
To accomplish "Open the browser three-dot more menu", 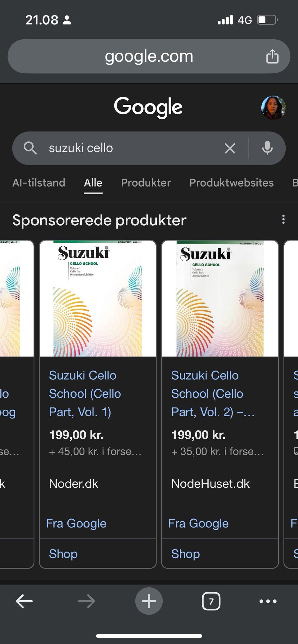I will click(268, 601).
